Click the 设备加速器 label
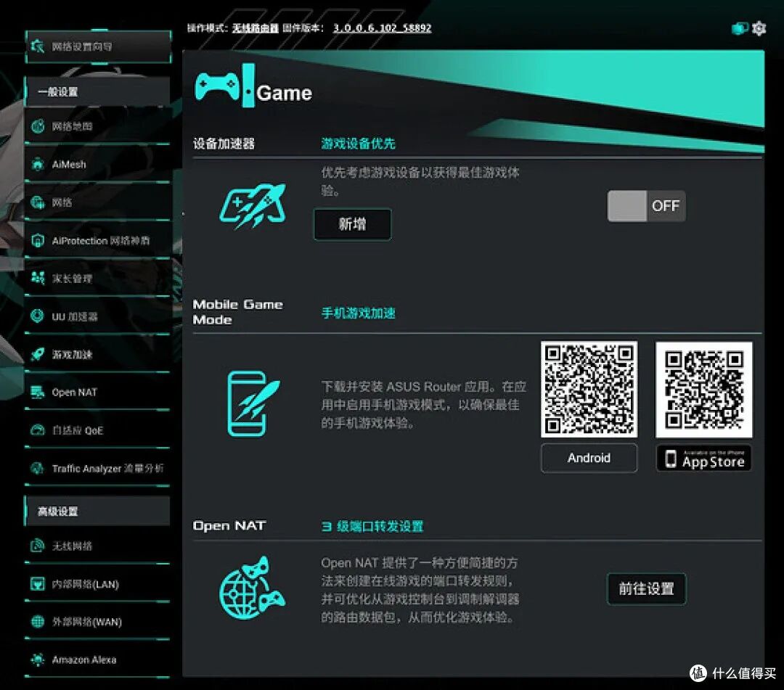 (x=224, y=144)
